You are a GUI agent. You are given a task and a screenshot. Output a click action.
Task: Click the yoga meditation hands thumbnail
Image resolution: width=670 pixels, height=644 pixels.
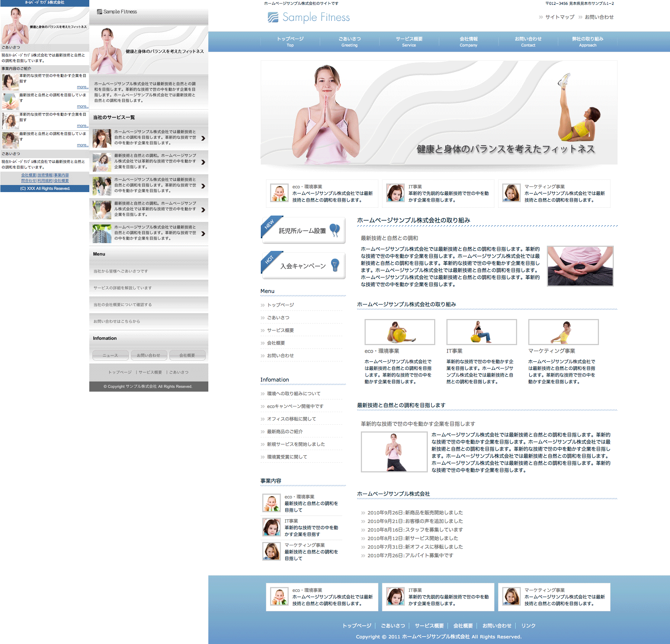point(580,266)
